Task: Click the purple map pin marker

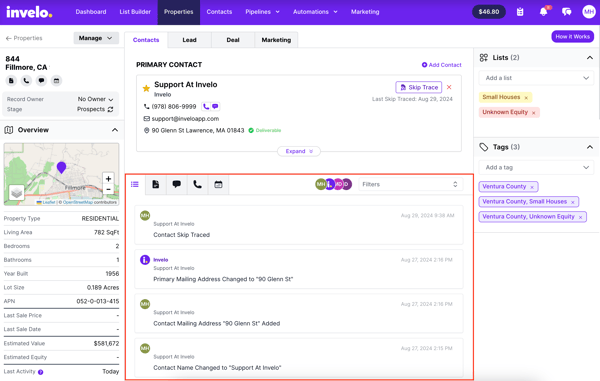Action: click(61, 168)
